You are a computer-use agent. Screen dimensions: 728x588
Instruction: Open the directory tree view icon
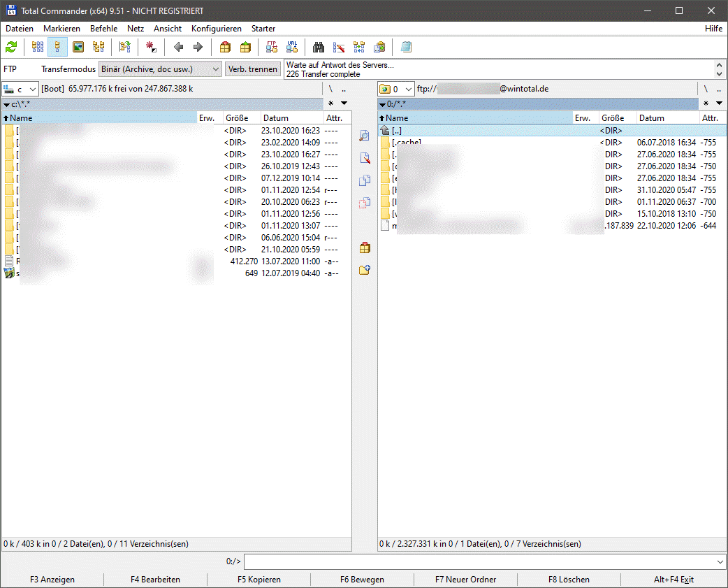pos(99,47)
